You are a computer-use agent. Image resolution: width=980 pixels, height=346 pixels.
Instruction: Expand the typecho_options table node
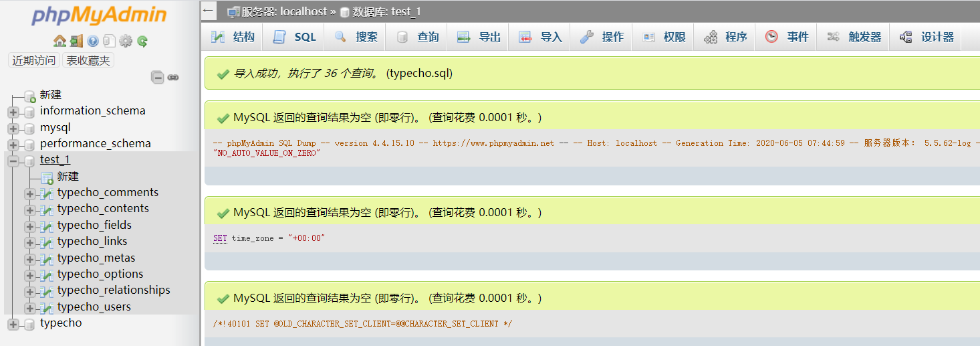30,275
